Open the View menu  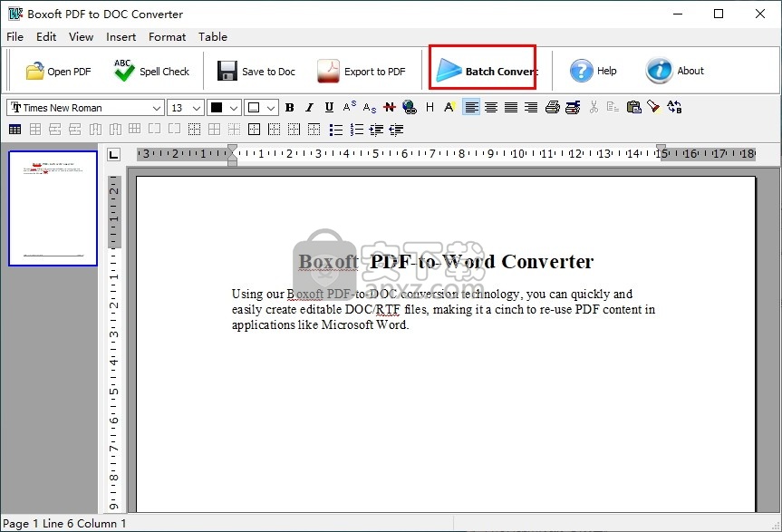coord(81,37)
